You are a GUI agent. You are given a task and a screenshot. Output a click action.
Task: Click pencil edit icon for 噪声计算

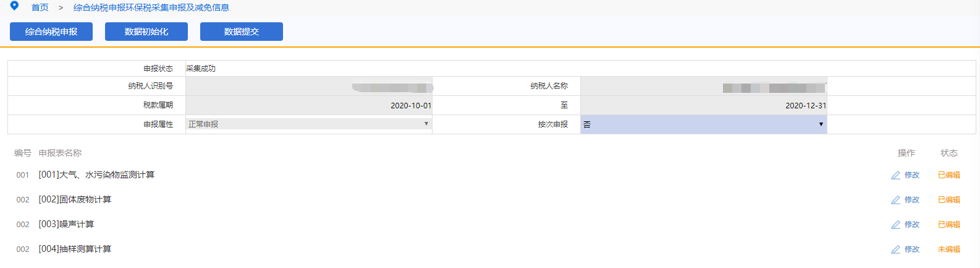pos(895,225)
